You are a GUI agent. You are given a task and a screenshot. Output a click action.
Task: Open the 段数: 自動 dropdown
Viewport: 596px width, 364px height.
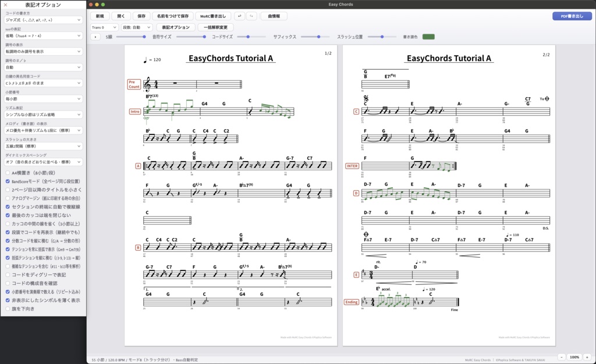tap(137, 27)
